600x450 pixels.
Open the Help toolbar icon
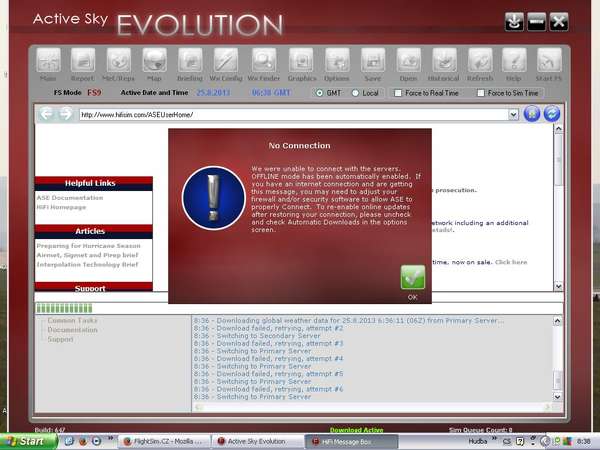tap(514, 60)
